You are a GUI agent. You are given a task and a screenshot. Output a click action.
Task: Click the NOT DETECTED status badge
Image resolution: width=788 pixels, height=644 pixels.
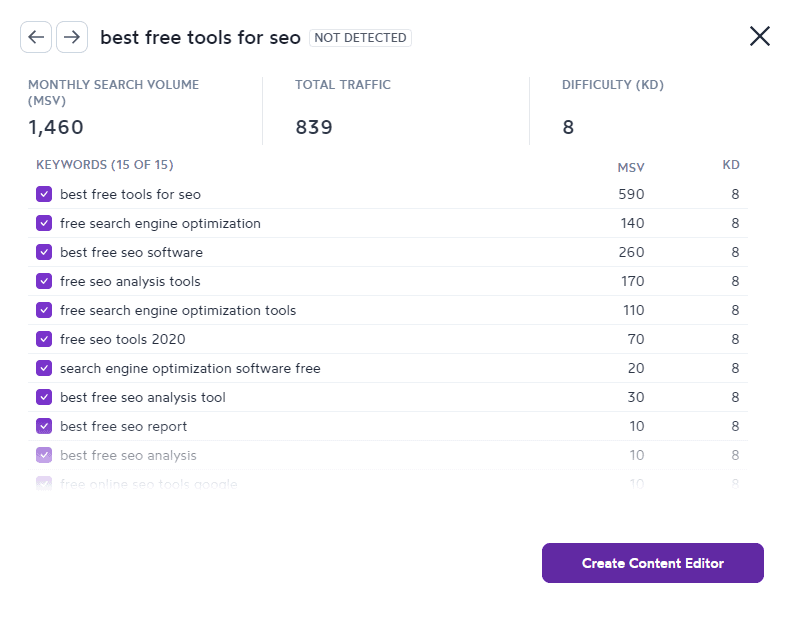pos(360,38)
